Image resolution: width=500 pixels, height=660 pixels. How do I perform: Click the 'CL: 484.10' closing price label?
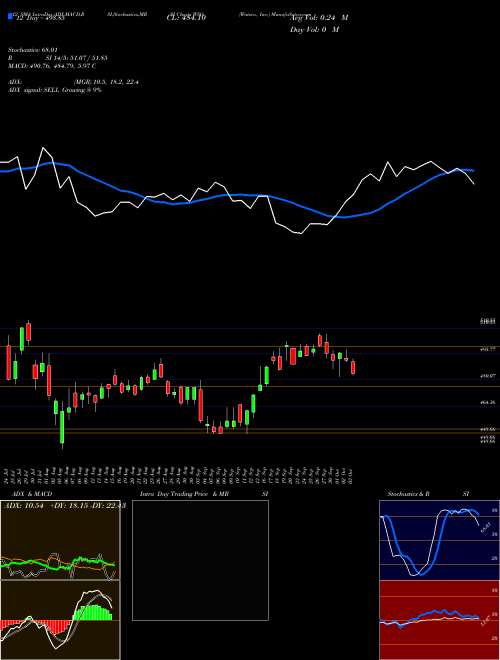[186, 18]
